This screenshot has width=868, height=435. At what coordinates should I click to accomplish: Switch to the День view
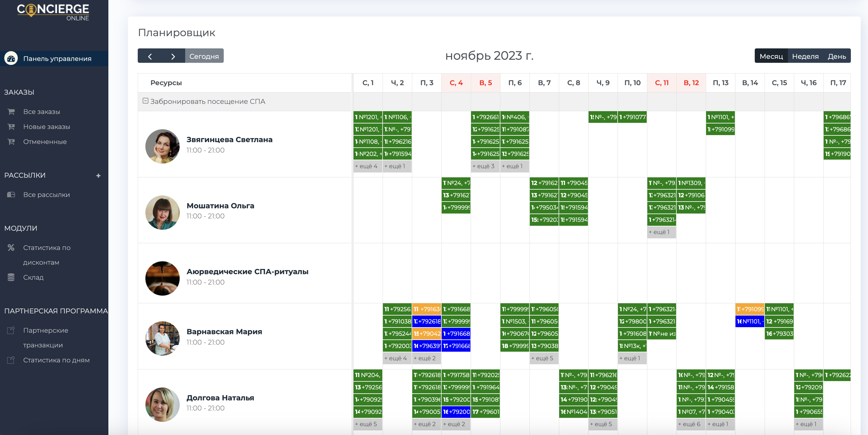[x=836, y=56]
